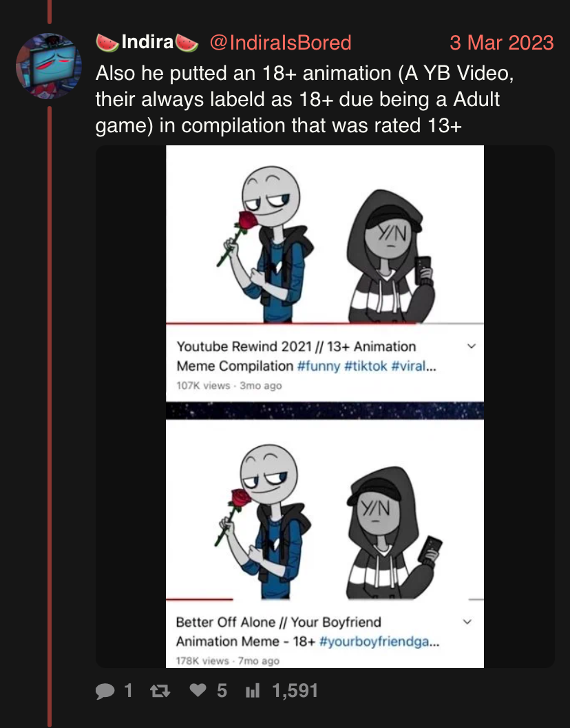Open the #funny hashtag
This screenshot has height=728, width=570.
tap(319, 366)
